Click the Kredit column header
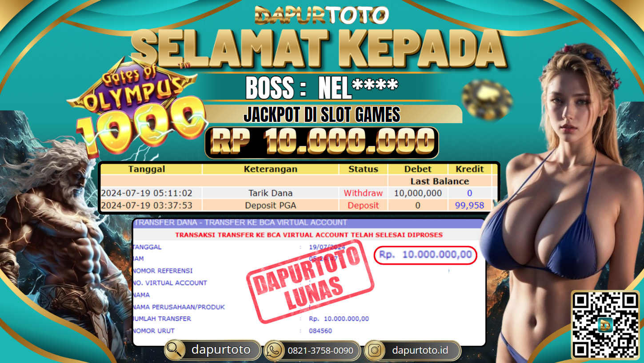The height and width of the screenshot is (363, 644). [470, 169]
